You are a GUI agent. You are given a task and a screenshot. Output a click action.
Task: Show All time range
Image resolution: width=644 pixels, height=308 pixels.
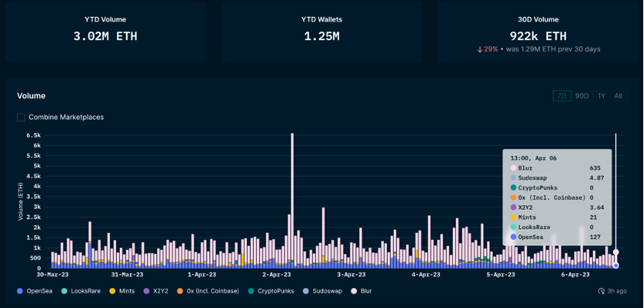coord(618,96)
